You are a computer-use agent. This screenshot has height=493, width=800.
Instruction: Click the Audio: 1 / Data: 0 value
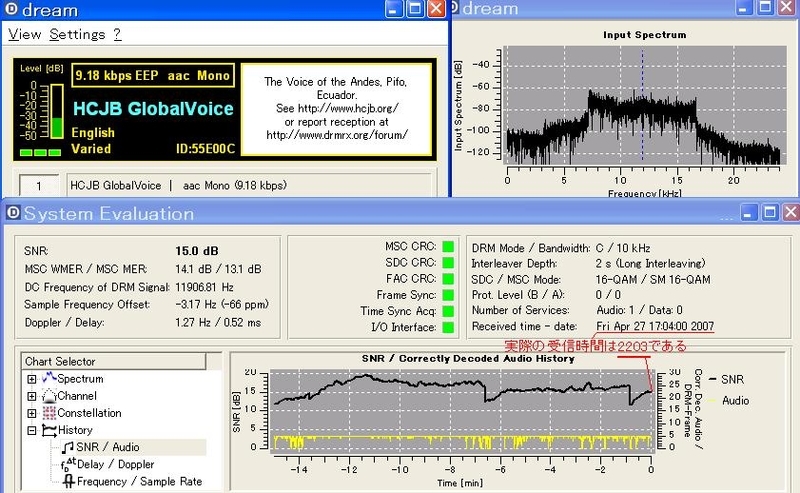[639, 310]
